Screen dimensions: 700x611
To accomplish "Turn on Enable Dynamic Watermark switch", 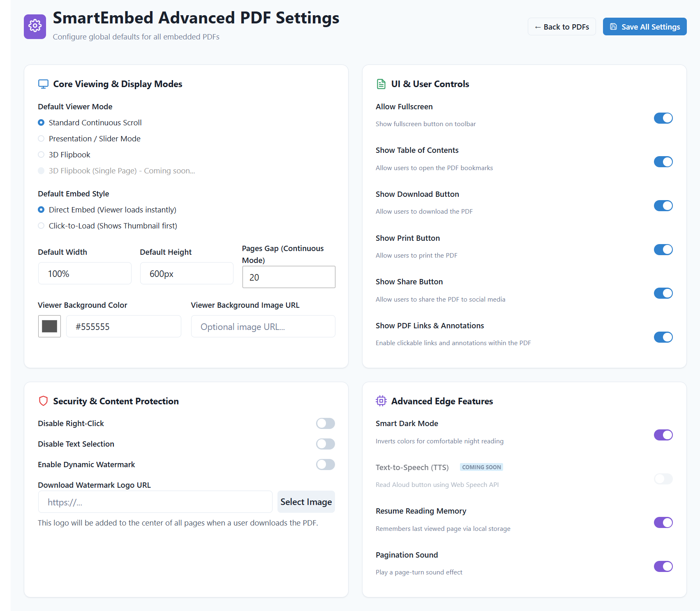I will tap(326, 464).
